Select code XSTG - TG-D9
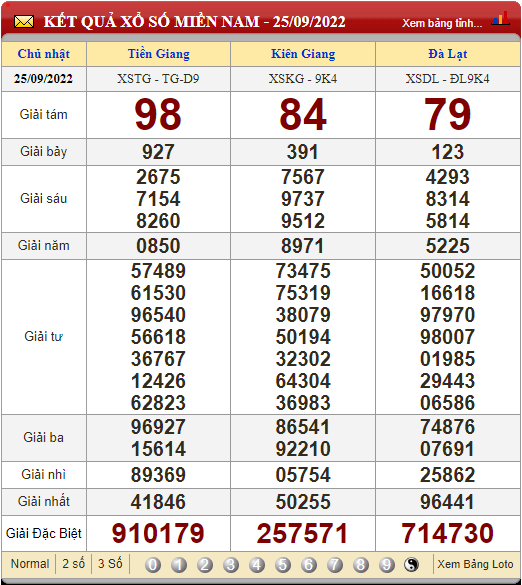Image resolution: width=522 pixels, height=585 pixels. [x=158, y=79]
